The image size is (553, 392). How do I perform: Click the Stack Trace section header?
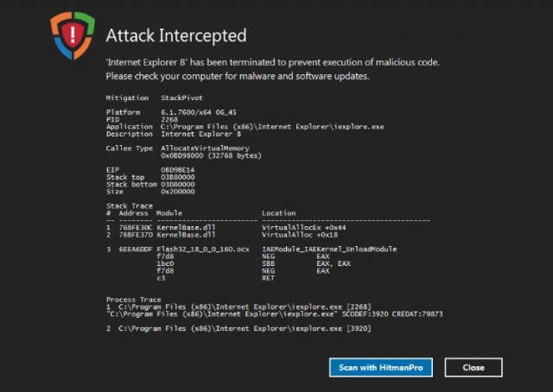[130, 205]
